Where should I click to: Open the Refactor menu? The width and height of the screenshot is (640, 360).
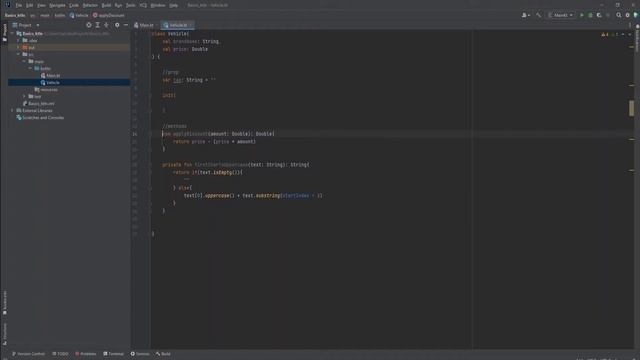[90, 5]
